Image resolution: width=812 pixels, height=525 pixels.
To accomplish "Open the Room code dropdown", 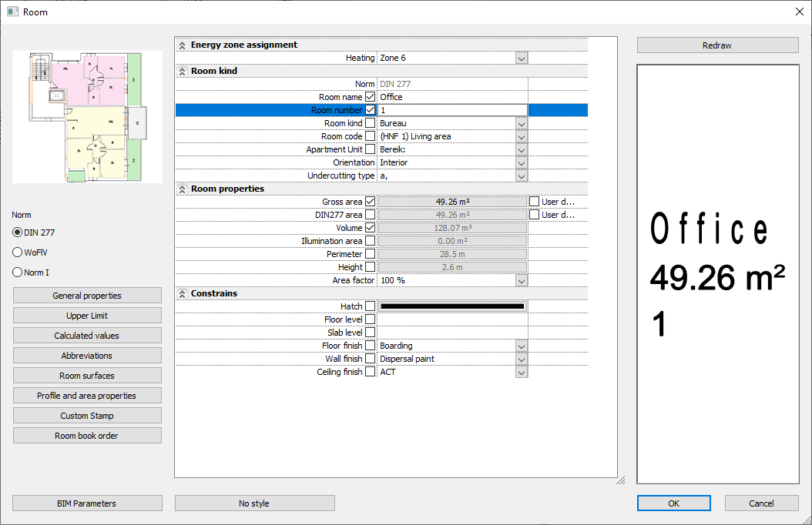I will click(x=522, y=137).
